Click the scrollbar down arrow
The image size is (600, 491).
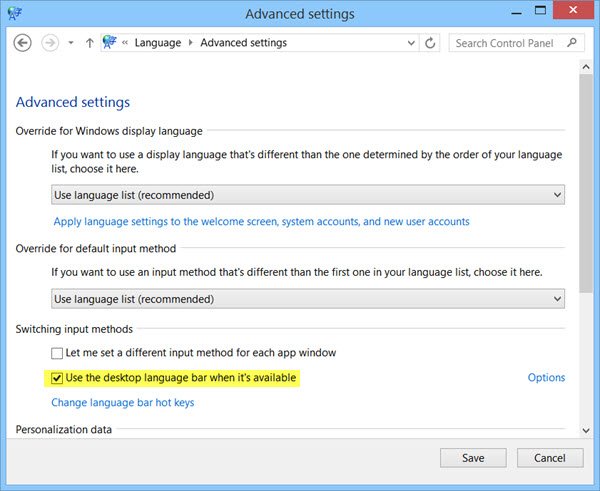[586, 430]
